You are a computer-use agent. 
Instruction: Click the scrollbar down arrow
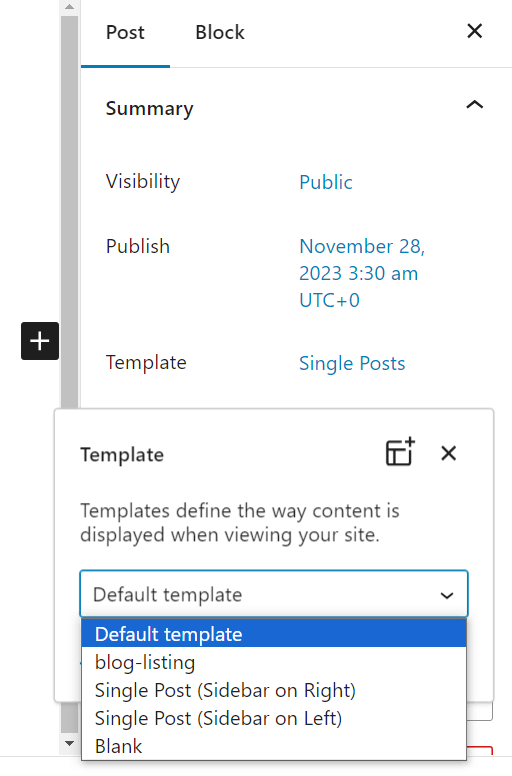click(69, 743)
